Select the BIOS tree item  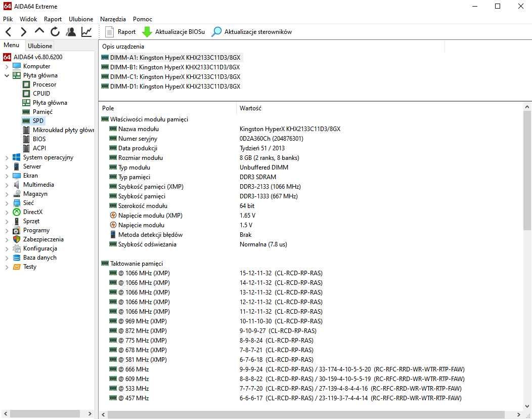point(39,139)
